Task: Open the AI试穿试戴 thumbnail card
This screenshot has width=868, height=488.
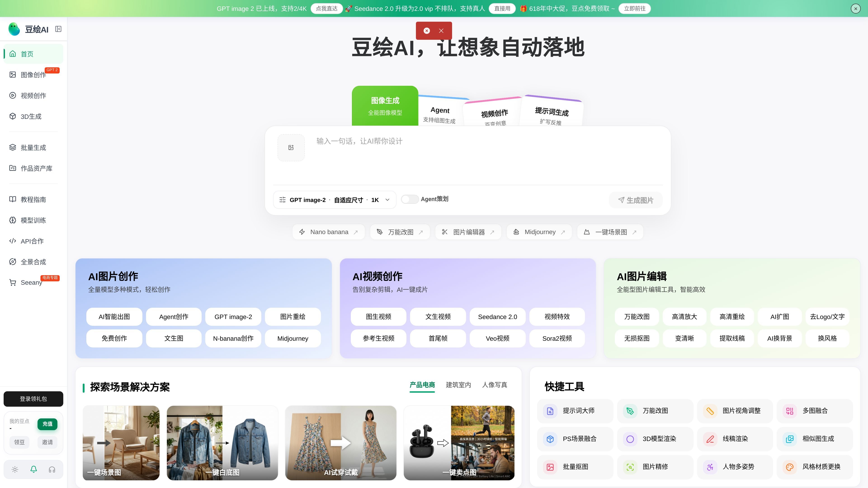Action: [x=341, y=443]
